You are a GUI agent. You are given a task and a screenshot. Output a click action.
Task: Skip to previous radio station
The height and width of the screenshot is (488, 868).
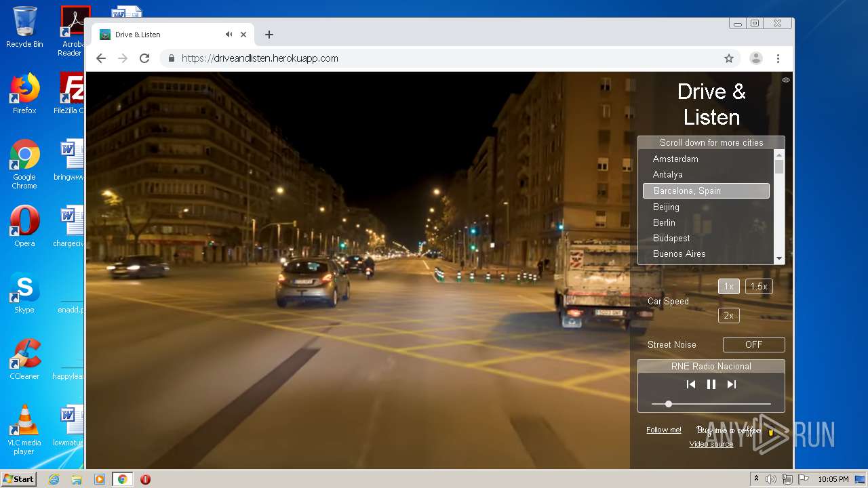click(691, 384)
